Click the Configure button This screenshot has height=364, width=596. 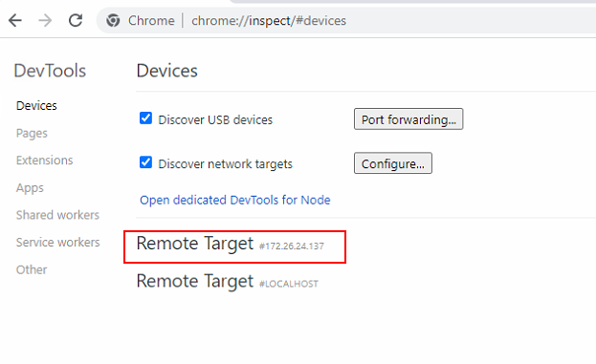392,163
